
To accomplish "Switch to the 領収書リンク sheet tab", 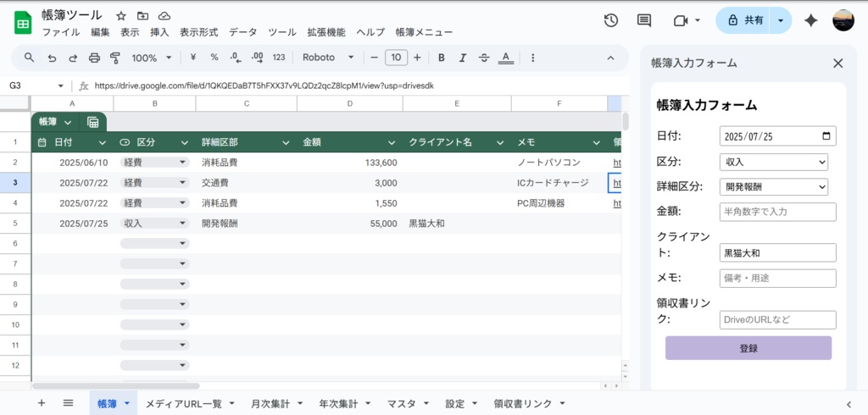I will coord(522,404).
